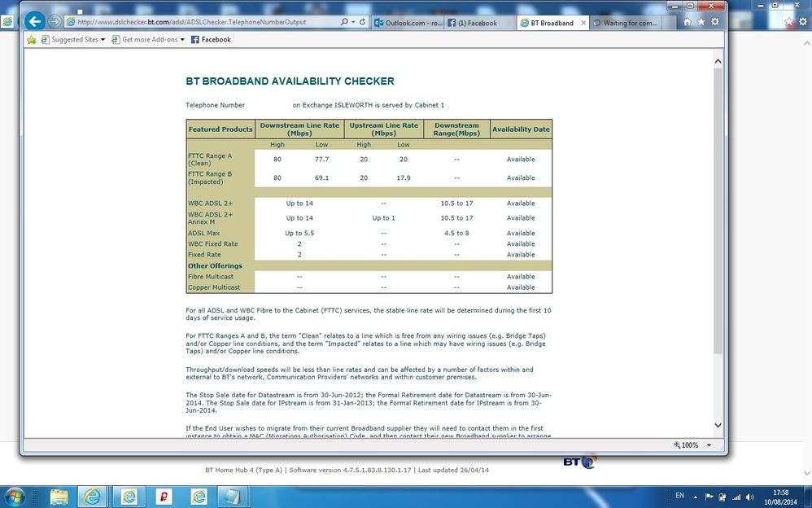Open the Facebook favorites bar link
The image size is (812, 508).
click(211, 39)
